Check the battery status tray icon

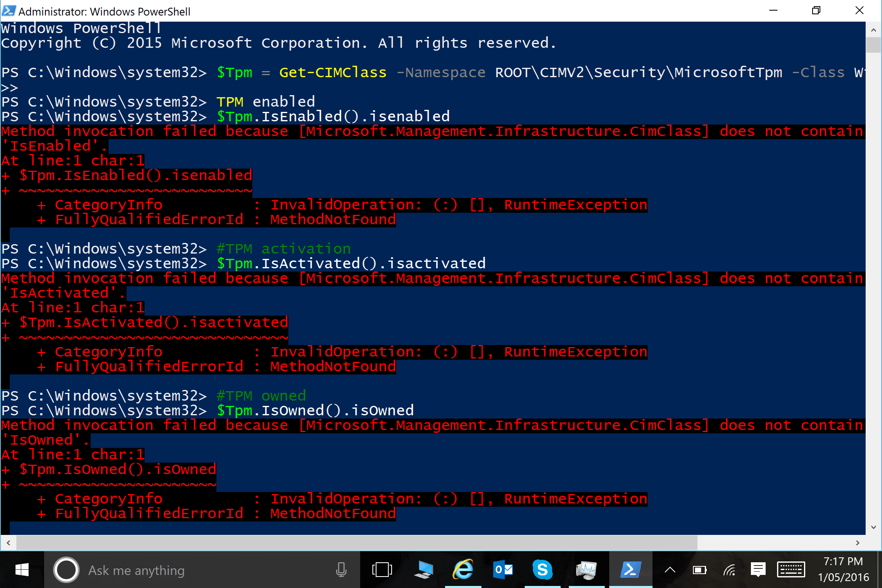point(699,570)
